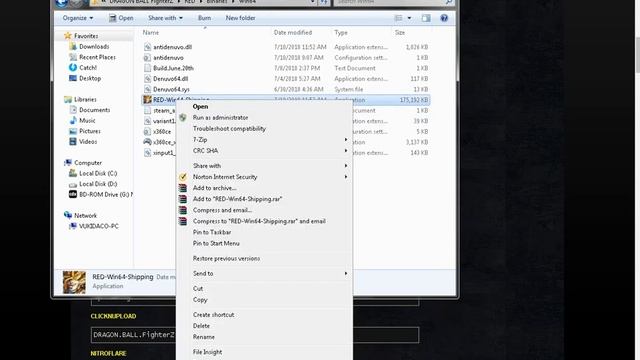
Task: Open the blue Help question-mark icon
Action: coord(444,18)
